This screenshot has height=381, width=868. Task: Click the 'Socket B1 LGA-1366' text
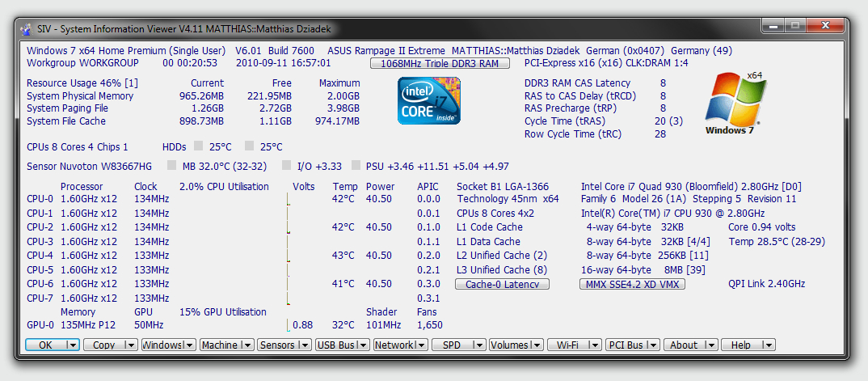tap(503, 187)
